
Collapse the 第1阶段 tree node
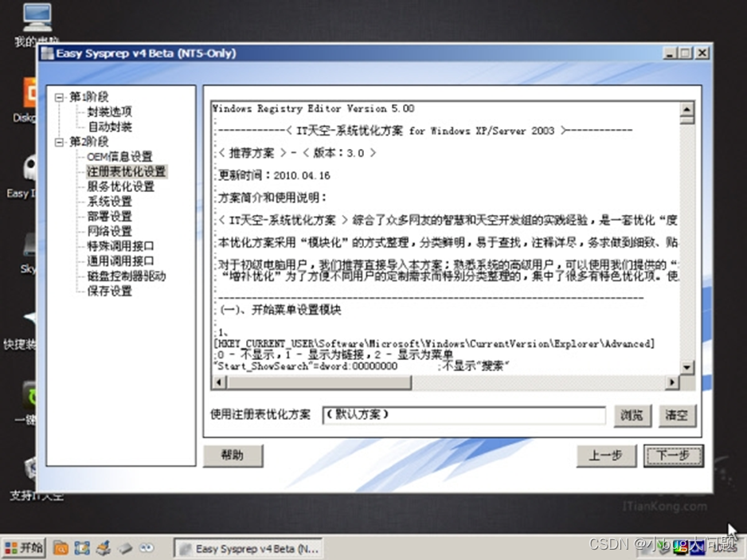point(59,97)
